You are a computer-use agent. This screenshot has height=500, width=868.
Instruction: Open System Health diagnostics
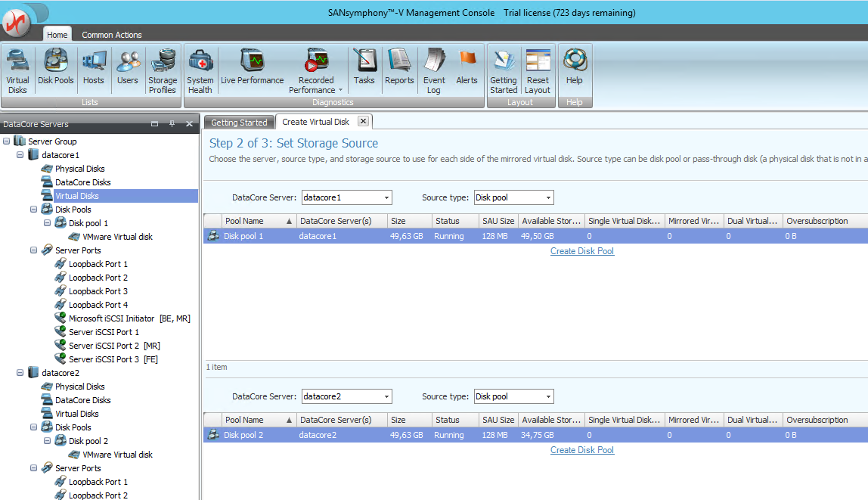pos(200,70)
